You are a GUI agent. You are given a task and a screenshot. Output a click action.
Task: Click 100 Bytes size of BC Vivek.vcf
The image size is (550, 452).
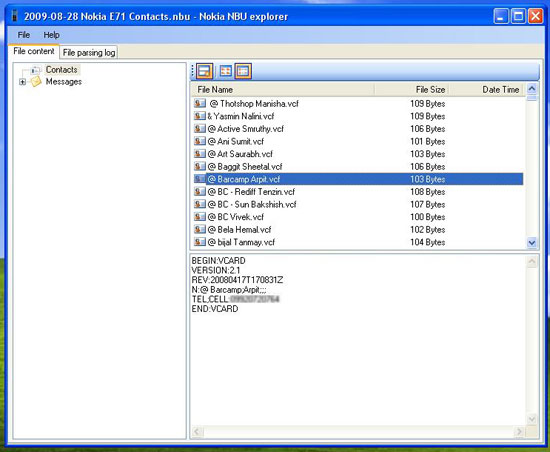coord(428,217)
